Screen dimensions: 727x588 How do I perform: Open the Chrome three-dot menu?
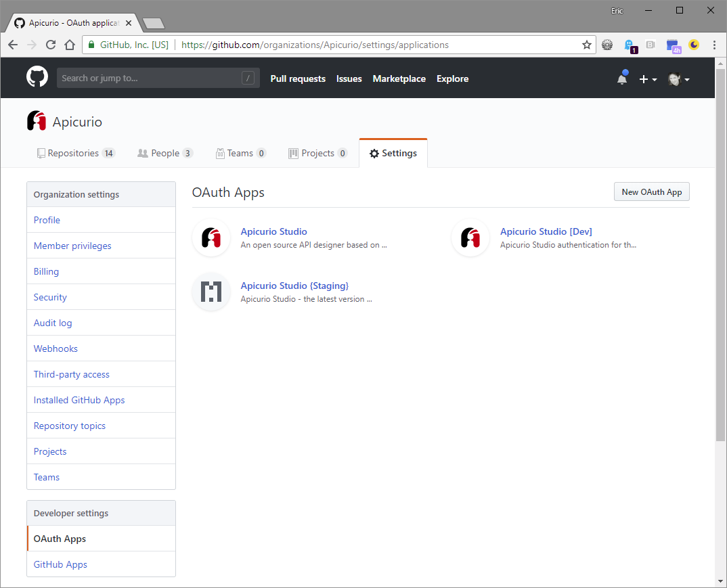click(714, 45)
